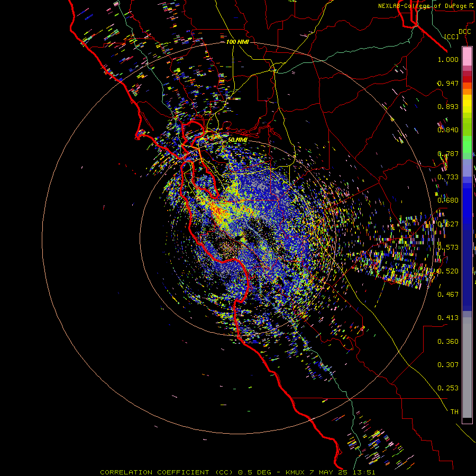Click the [CC] product label
This screenshot has height=476, width=476.
(452, 36)
